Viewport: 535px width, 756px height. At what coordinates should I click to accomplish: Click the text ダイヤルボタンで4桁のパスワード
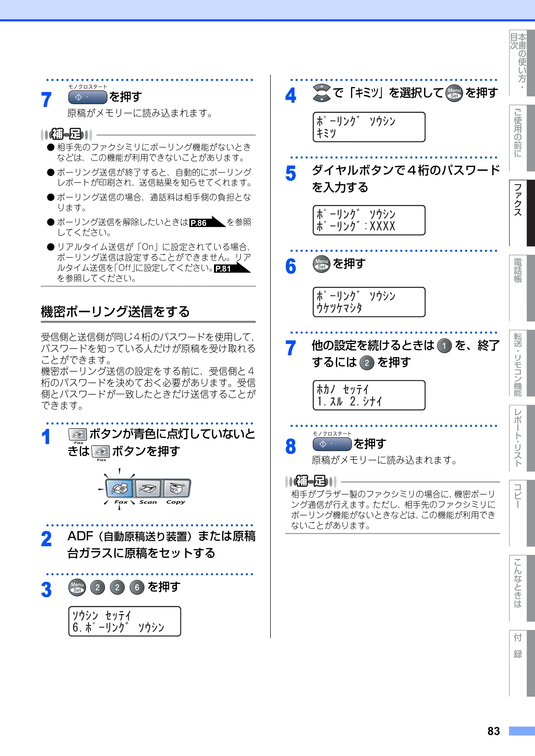[x=406, y=171]
